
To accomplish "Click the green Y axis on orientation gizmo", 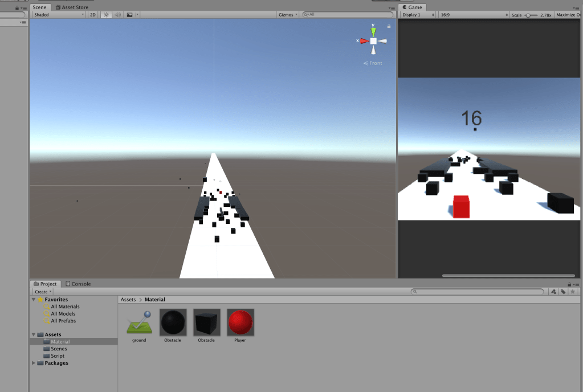I will [373, 31].
